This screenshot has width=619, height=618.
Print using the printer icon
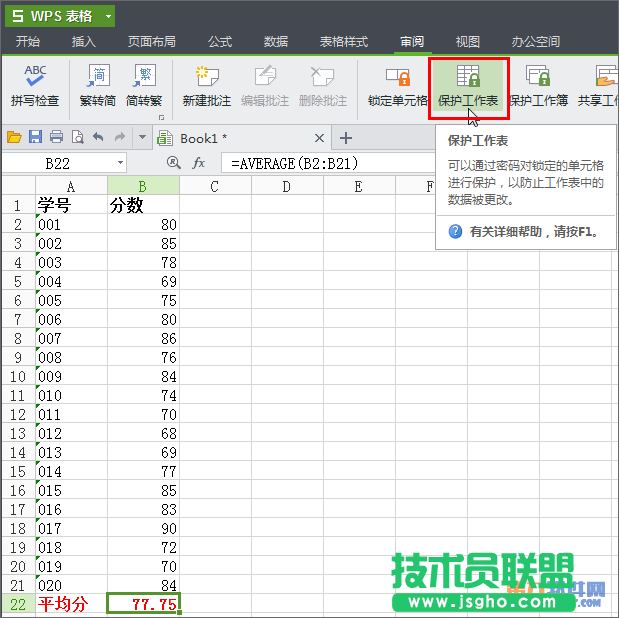tap(56, 137)
